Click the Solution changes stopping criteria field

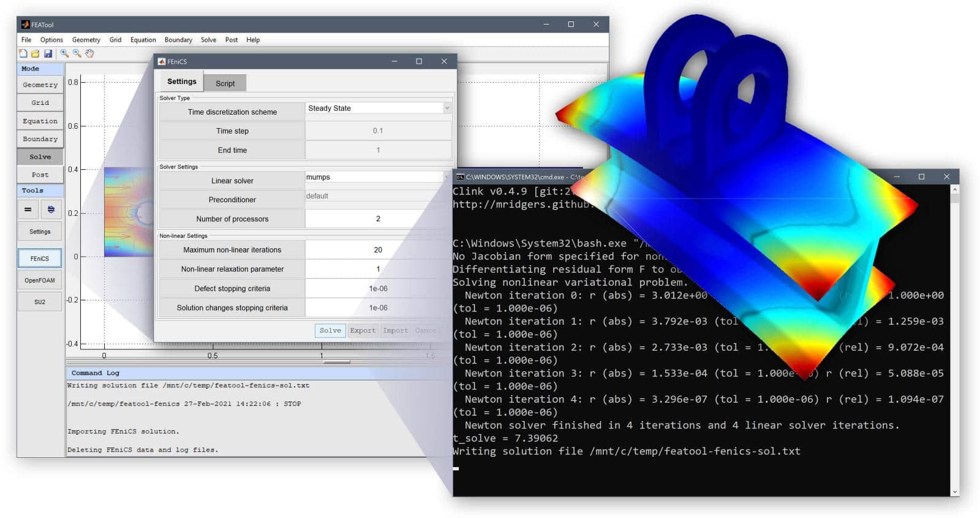[379, 308]
